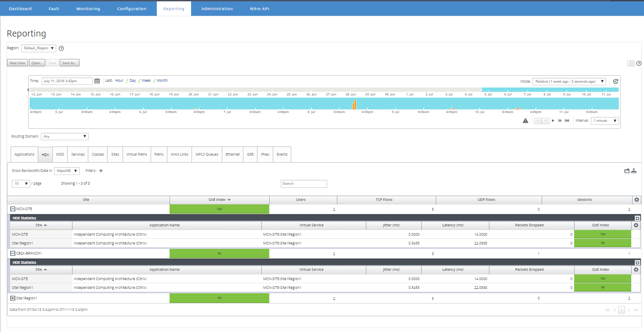Viewport: 644px width, 332px height.
Task: Add a filter with the plus icon
Action: (x=101, y=171)
